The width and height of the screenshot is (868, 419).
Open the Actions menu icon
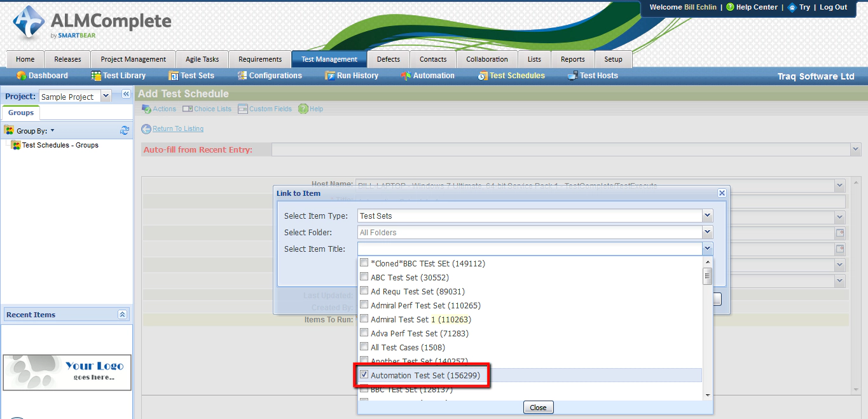coord(147,109)
